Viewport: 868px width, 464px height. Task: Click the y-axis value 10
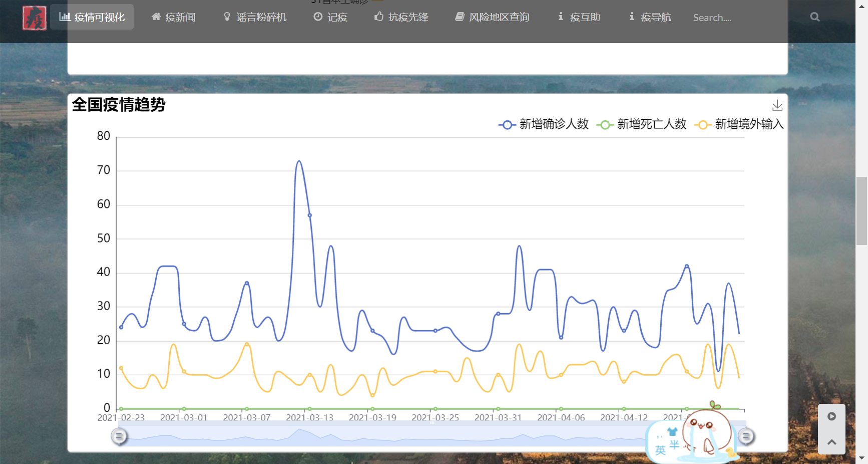(x=104, y=374)
